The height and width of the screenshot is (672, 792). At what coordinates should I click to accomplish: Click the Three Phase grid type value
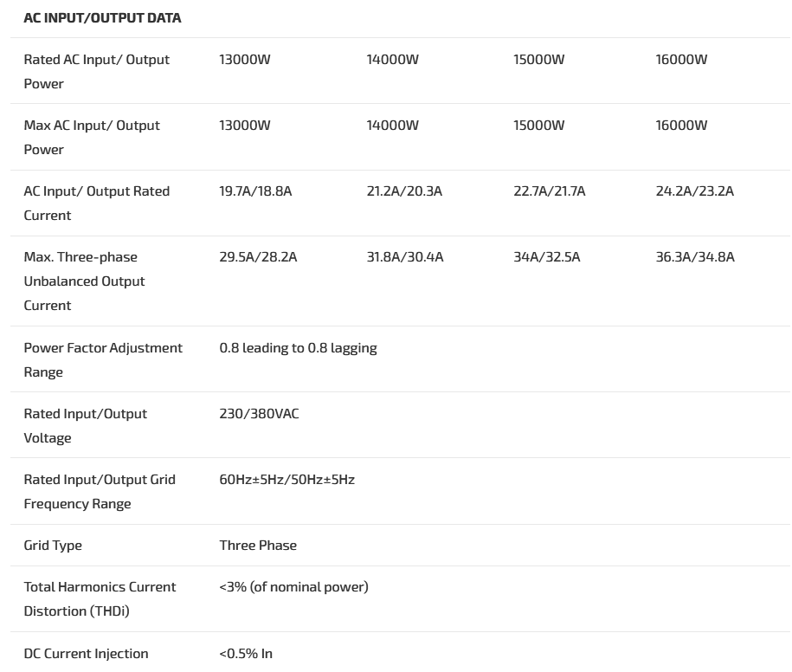click(x=258, y=546)
